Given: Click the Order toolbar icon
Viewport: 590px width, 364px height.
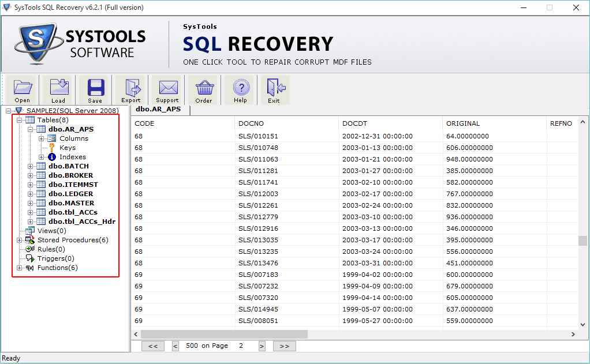Looking at the screenshot, I should point(205,90).
